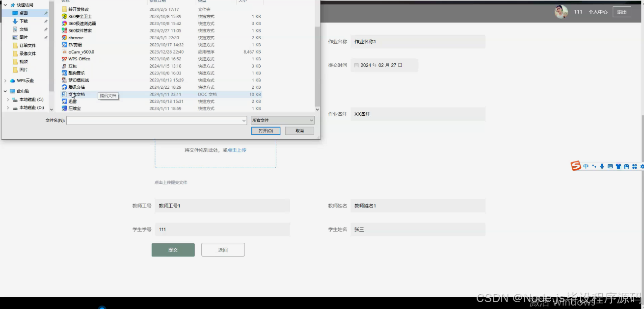This screenshot has width=644, height=309.
Task: Open Sogou toolbox grid icon
Action: (635, 166)
